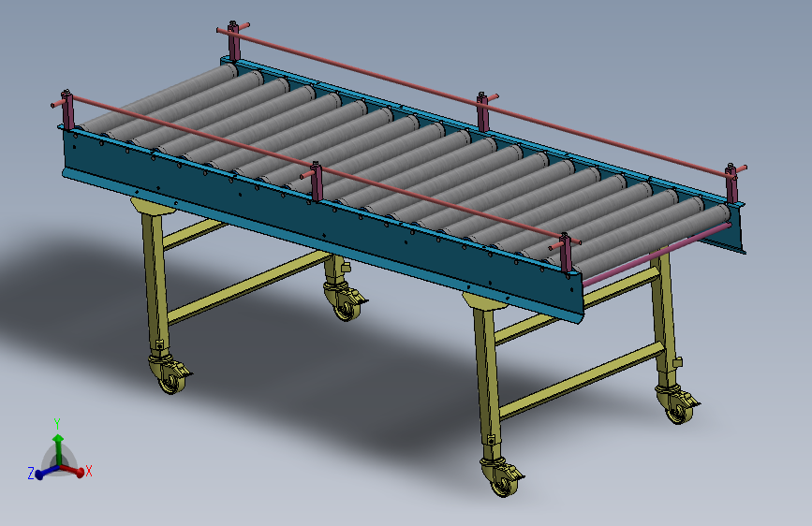This screenshot has width=812, height=526.
Task: Click the blue Z axis of the orientation triad
Action: coord(46,472)
